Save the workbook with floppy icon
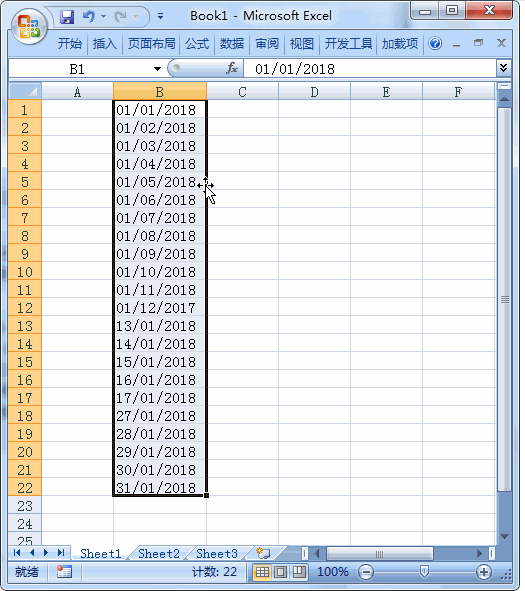The width and height of the screenshot is (525, 591). point(67,17)
